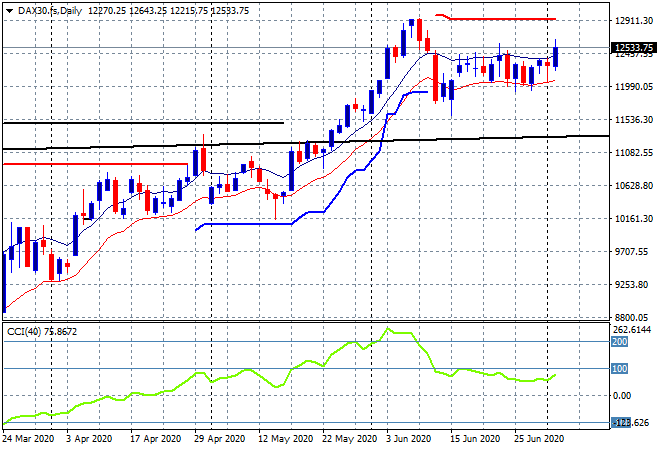Select the latest blue candlestick at far right
Image resolution: width=660 pixels, height=450 pixels.
pos(556,57)
